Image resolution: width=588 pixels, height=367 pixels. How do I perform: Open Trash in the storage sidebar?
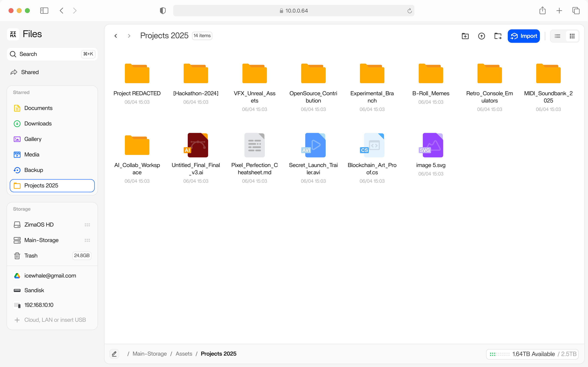(x=31, y=255)
